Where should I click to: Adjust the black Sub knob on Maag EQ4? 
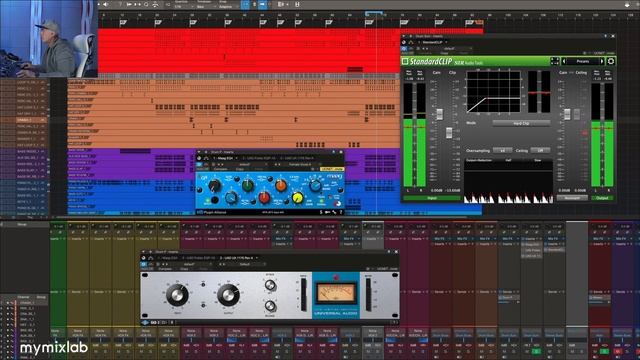coord(214,186)
